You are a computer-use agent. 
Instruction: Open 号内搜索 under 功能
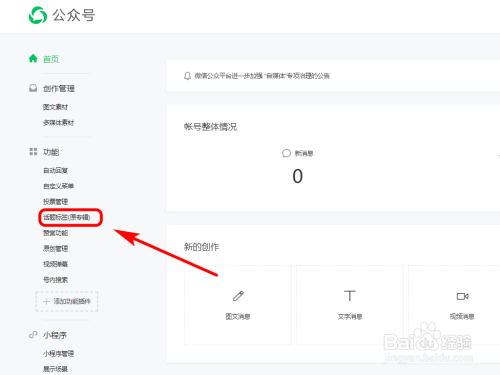click(55, 280)
